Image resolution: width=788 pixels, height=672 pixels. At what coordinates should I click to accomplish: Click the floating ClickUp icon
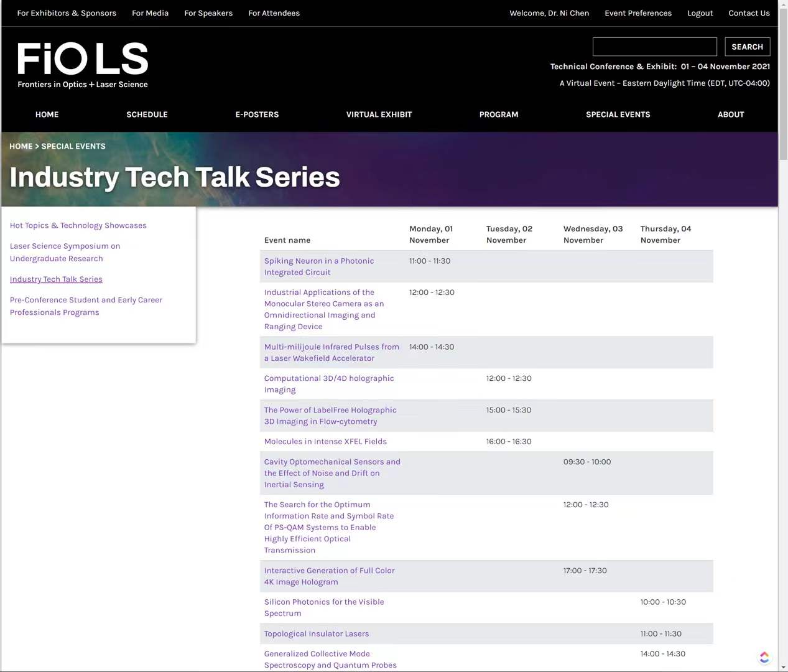[x=764, y=657]
